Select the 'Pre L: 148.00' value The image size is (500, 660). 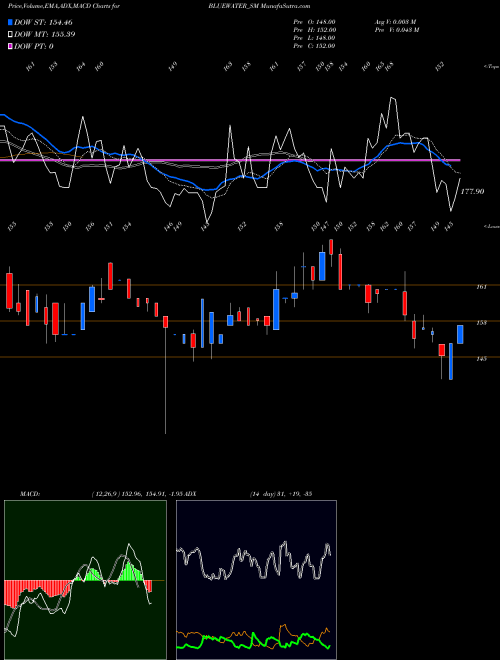pyautogui.click(x=314, y=38)
